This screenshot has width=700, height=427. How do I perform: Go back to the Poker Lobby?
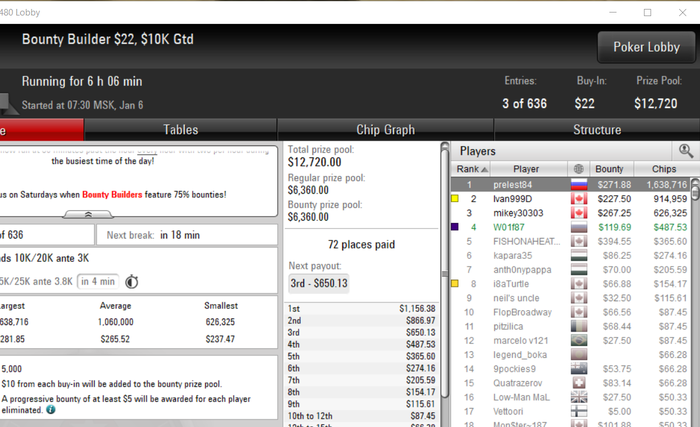pyautogui.click(x=646, y=47)
